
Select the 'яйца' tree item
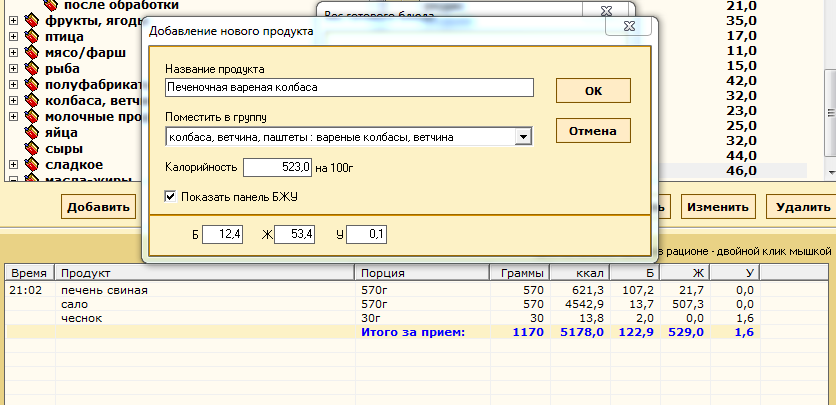point(61,133)
